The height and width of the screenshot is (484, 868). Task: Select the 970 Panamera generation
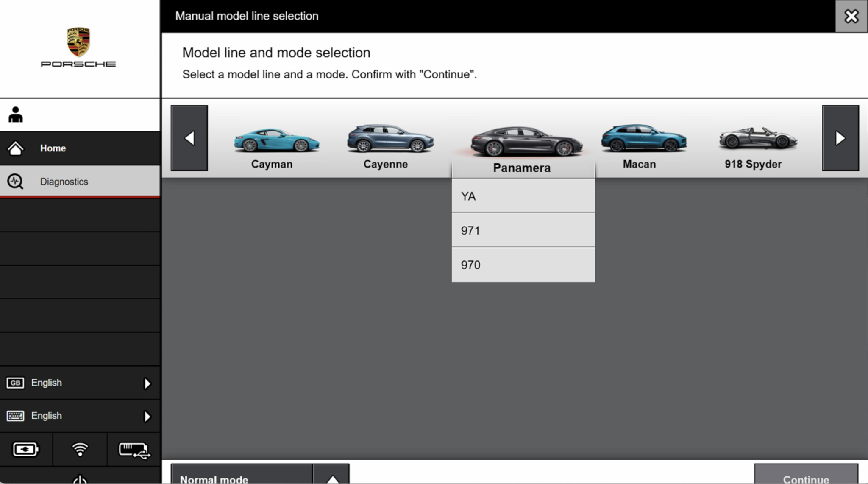coord(523,265)
